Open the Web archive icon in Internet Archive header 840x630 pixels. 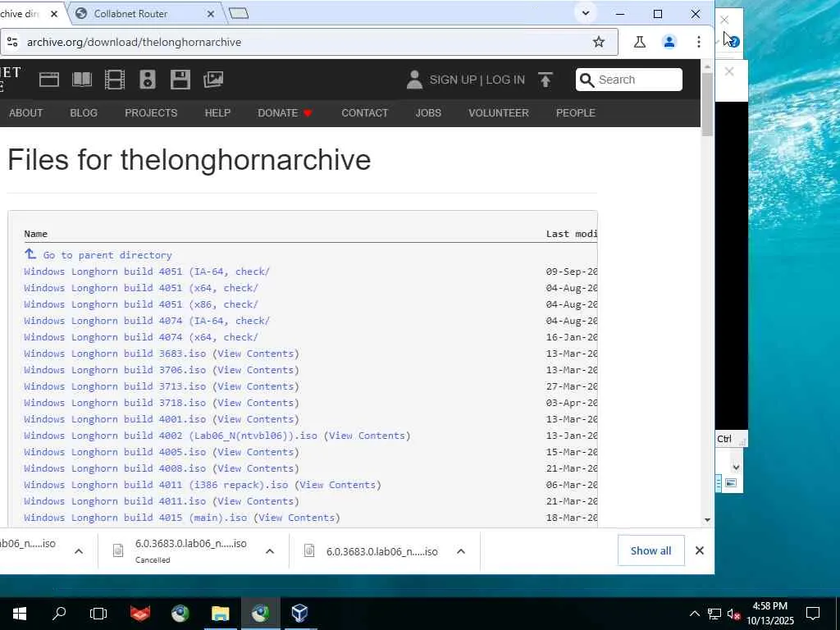(48, 80)
